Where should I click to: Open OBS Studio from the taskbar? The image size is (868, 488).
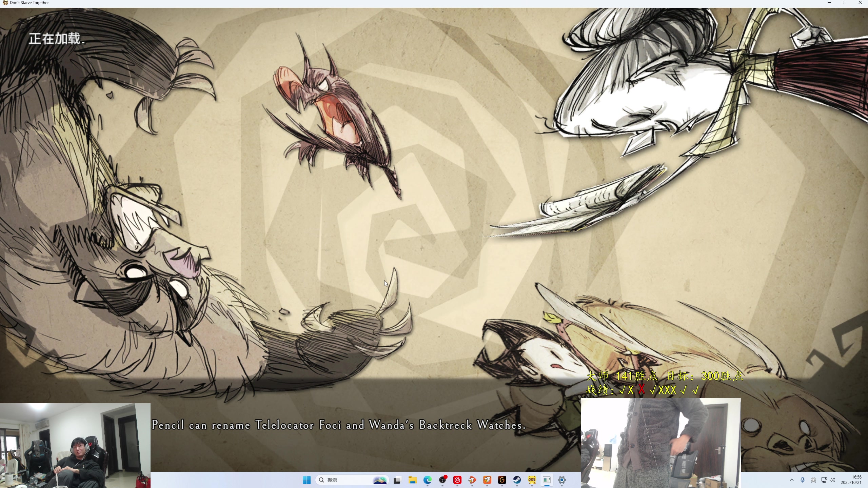tap(442, 480)
